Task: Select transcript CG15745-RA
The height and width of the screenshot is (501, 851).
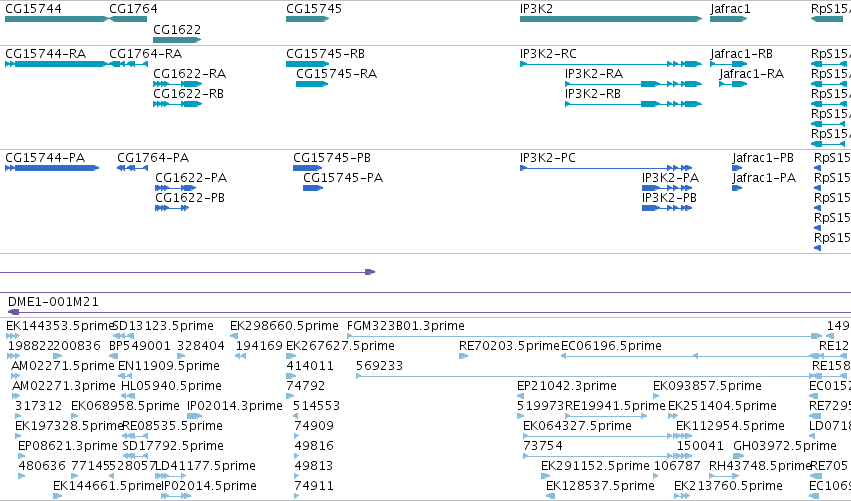Action: click(312, 84)
